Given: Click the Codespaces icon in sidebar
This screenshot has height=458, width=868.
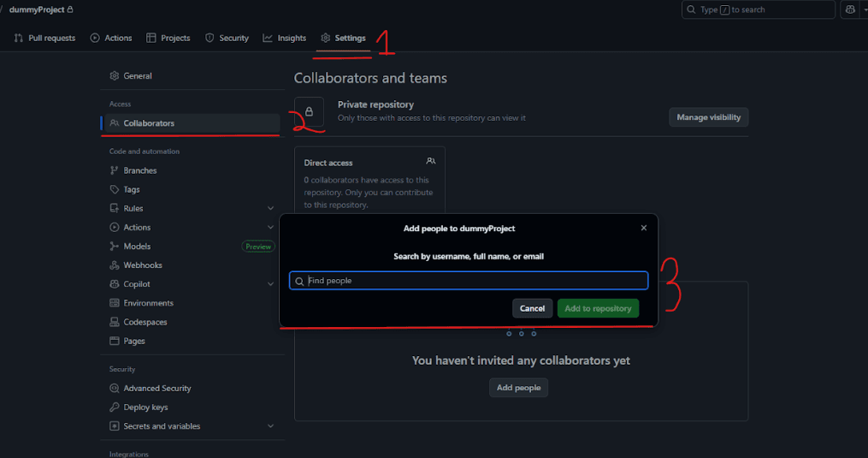Looking at the screenshot, I should pos(114,322).
